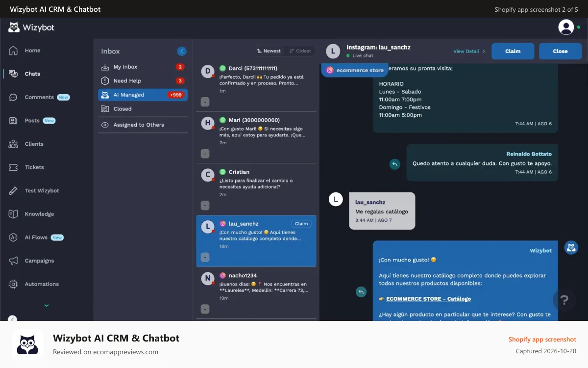This screenshot has width=588, height=368.
Task: Open the Campaigns section
Action: click(39, 261)
